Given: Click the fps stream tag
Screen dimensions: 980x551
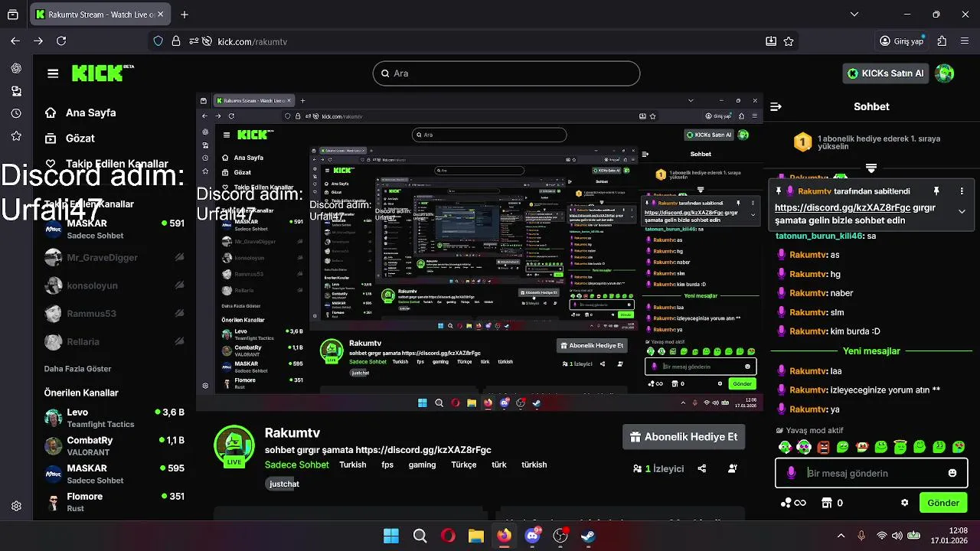Looking at the screenshot, I should 387,465.
